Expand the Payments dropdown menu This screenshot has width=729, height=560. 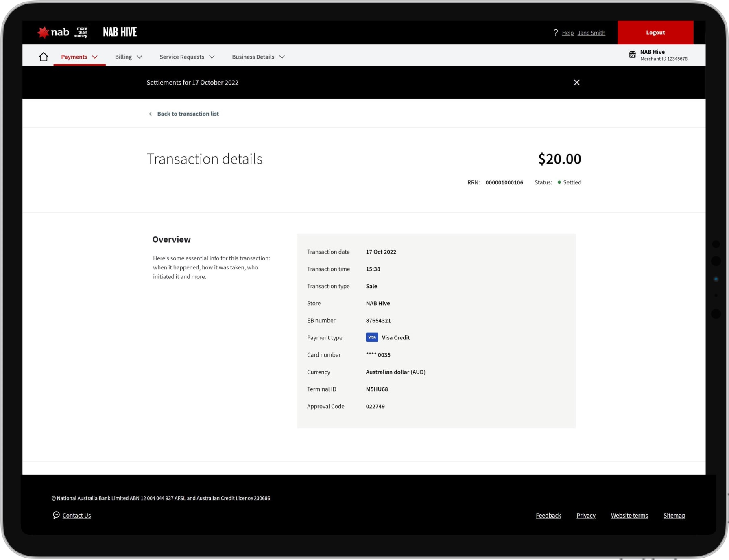(79, 57)
